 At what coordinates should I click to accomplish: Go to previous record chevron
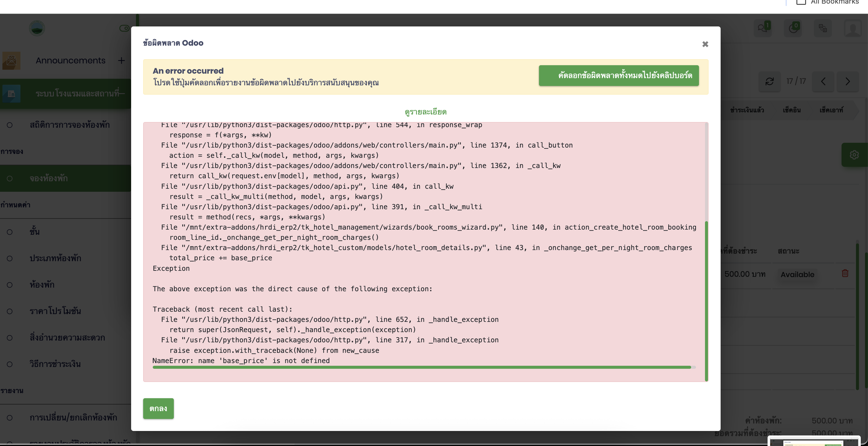823,81
